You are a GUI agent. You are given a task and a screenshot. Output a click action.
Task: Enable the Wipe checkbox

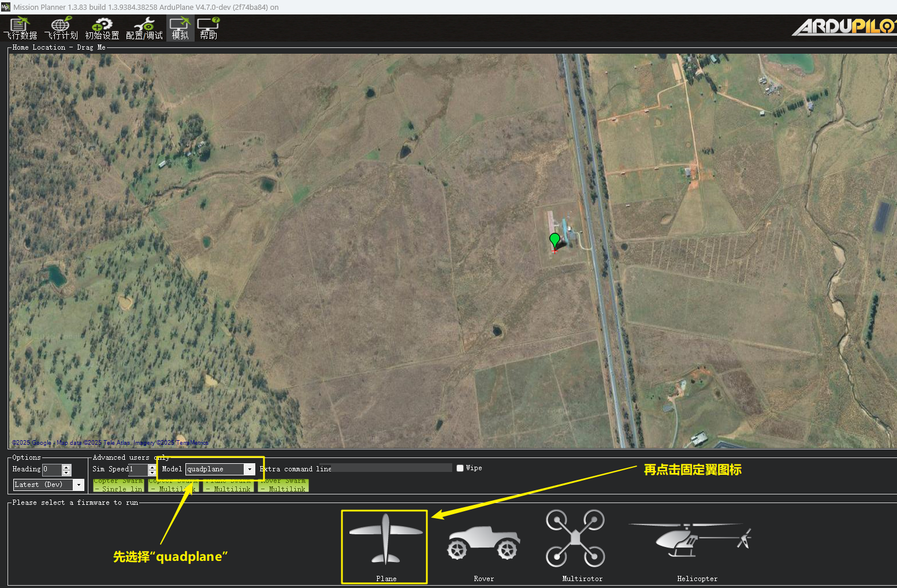tap(460, 468)
